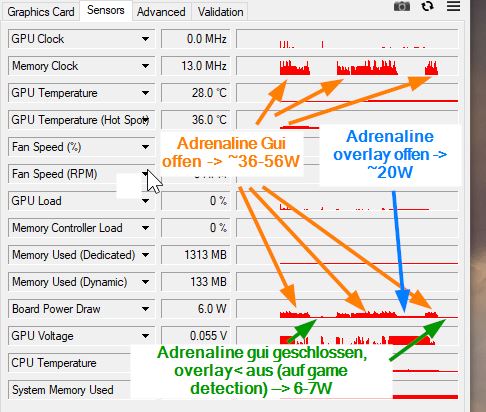
Task: Open the Fan Speed (%) dropdown
Action: pos(145,147)
